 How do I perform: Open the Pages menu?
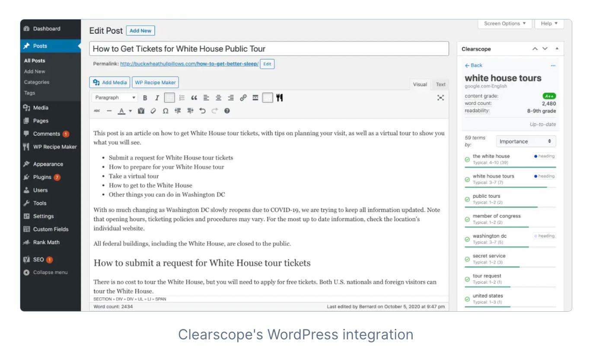click(x=51, y=121)
